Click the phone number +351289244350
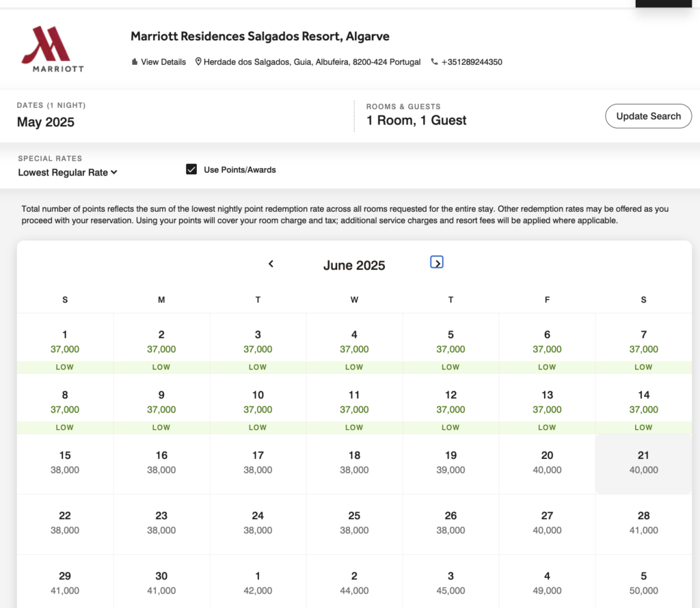The height and width of the screenshot is (608, 700). [x=472, y=61]
